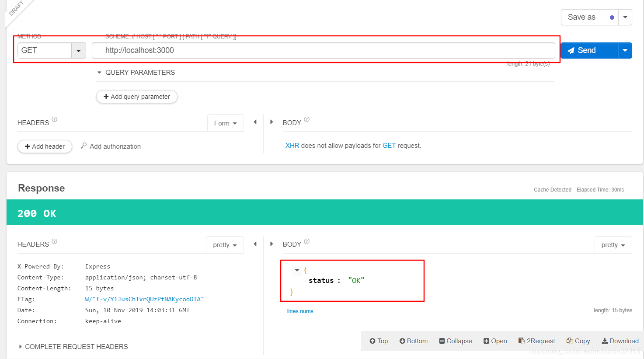This screenshot has height=359, width=644.
Task: Click the 200 OK status banner
Action: 324,213
